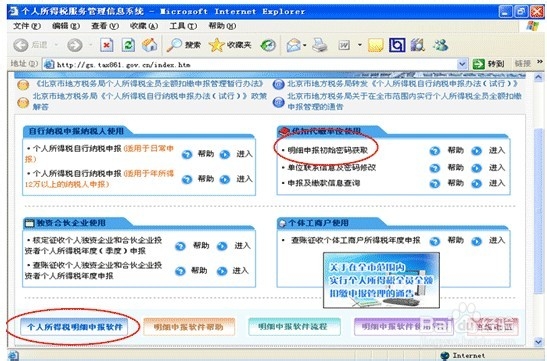Refresh the page with green arrows icon
547x361 pixels.
point(128,45)
